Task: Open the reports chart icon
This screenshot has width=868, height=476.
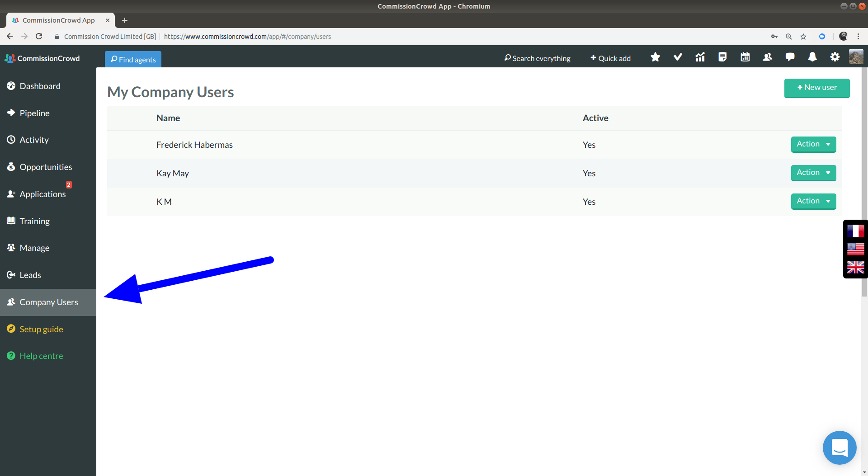Action: pos(700,57)
